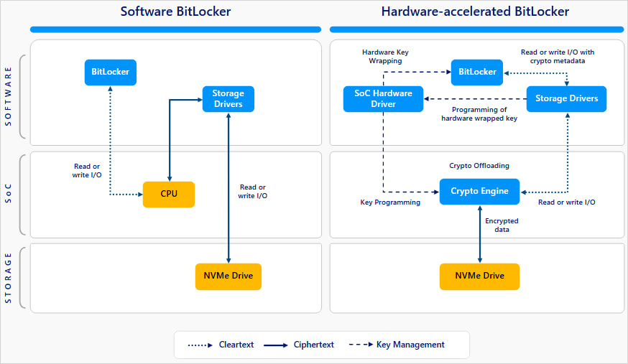Select Storage Drivers box in Hardware-accelerated diagram
Screen dimensions: 628x364
(x=566, y=99)
